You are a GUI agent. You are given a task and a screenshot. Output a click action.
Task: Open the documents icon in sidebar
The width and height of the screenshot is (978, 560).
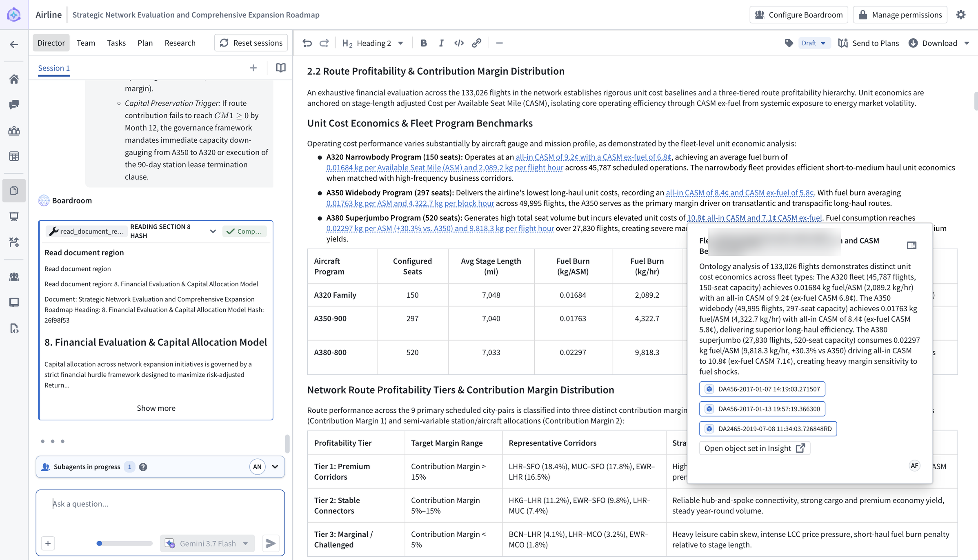pos(14,190)
